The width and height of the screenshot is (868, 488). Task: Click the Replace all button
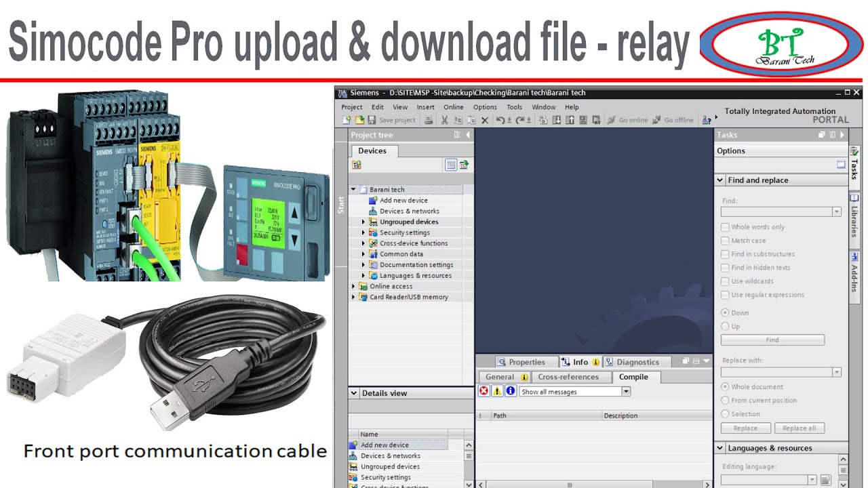tap(800, 428)
